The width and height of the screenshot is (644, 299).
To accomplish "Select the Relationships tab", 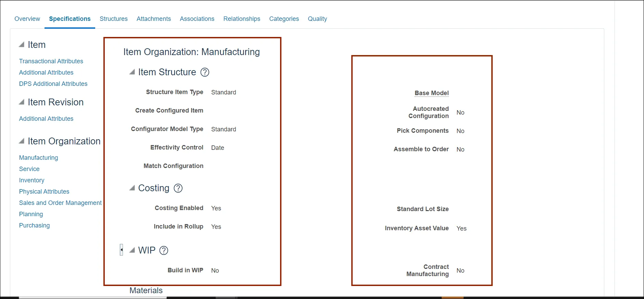I will [241, 19].
